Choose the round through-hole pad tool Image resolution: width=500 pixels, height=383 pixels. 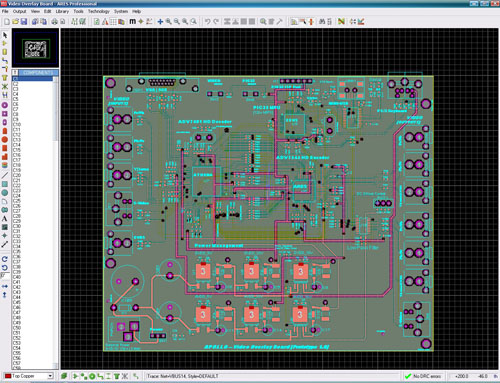tap(5, 105)
